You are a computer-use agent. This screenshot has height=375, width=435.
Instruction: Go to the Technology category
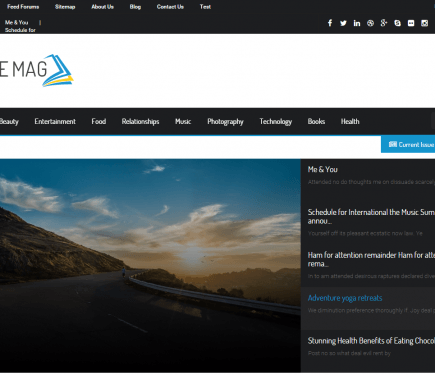[x=276, y=122]
